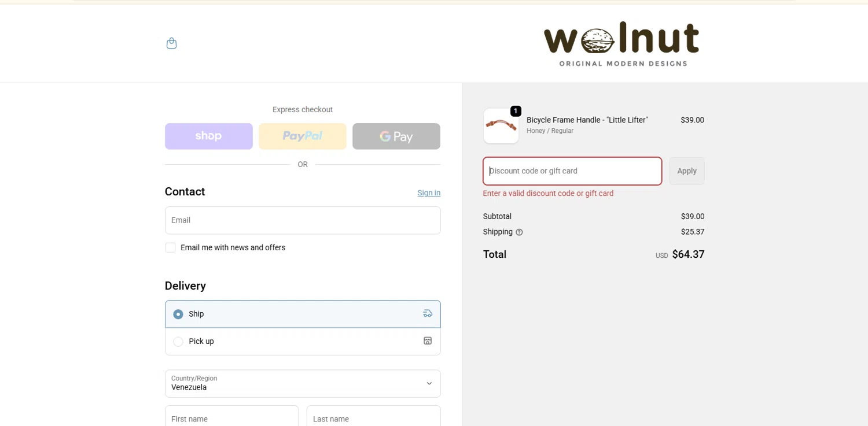Image resolution: width=868 pixels, height=426 pixels.
Task: Select the Ship delivery option
Action: point(303,314)
